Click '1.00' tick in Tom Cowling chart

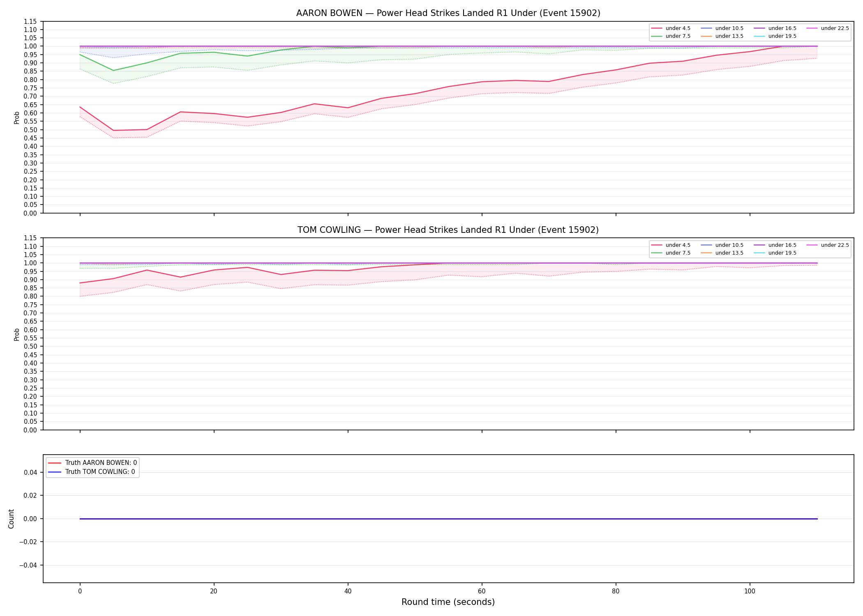(31, 263)
